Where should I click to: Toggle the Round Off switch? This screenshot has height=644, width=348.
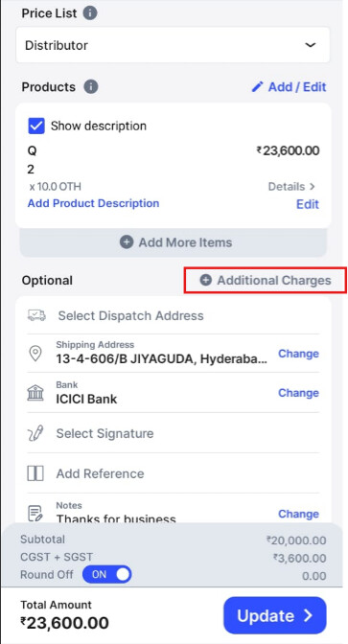pos(106,574)
